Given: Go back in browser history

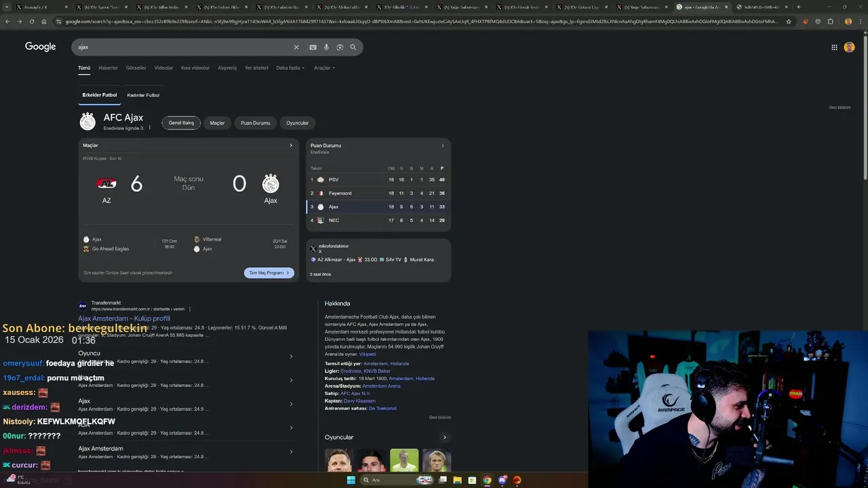Looking at the screenshot, I should pos(7,21).
